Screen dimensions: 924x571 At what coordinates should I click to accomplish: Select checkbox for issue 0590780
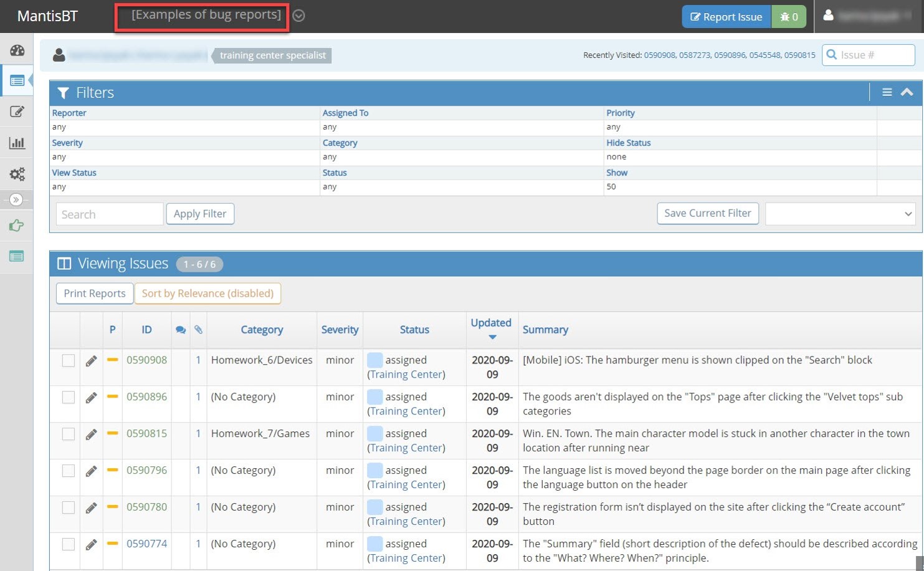tap(69, 508)
